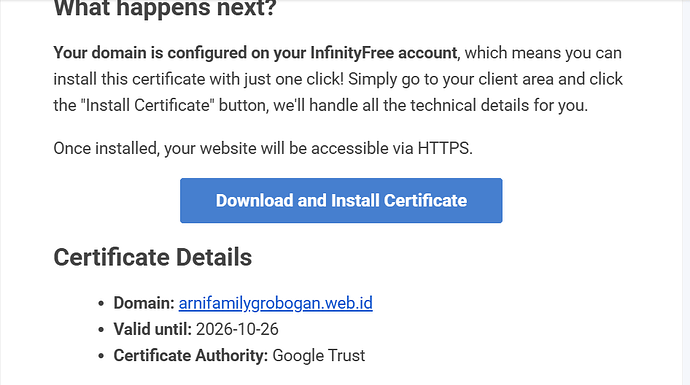Click the words "client area" in the paragraph

pyautogui.click(x=516, y=79)
